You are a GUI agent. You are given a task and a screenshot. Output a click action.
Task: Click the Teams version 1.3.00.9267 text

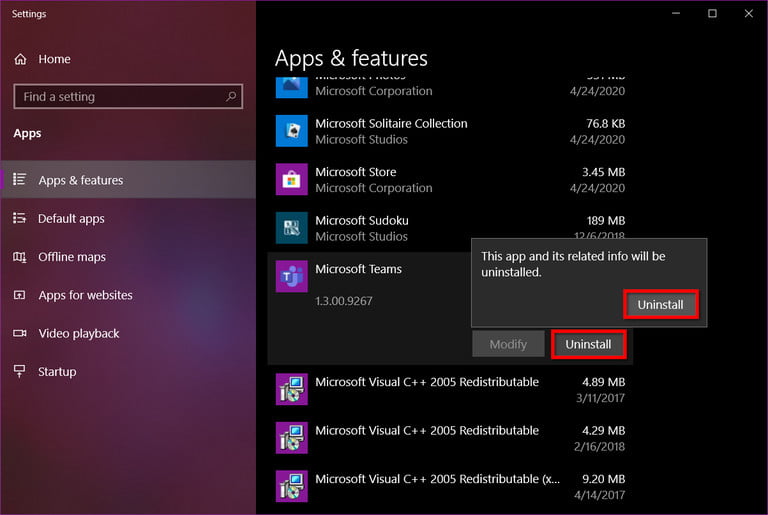(x=343, y=301)
